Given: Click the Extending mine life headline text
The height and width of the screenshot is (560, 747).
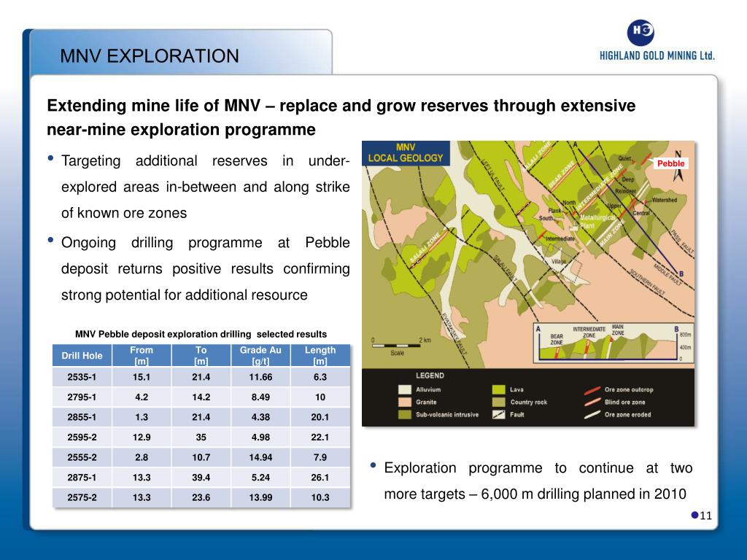Looking at the screenshot, I should [341, 117].
